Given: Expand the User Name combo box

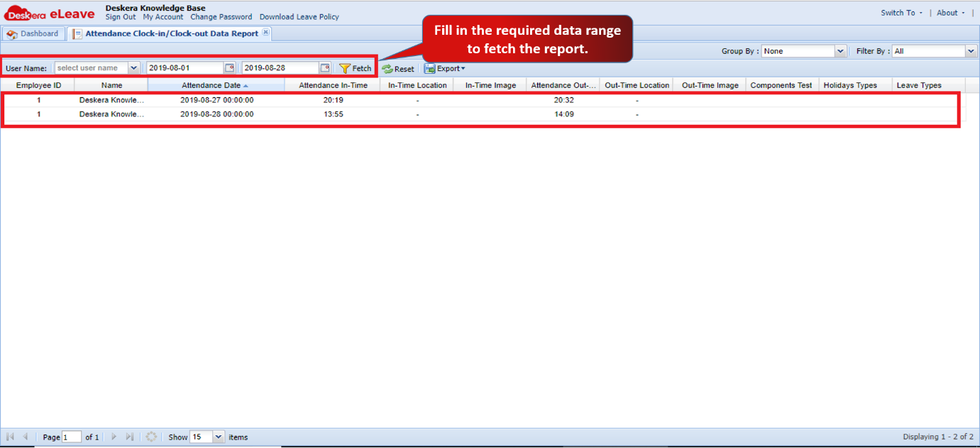Looking at the screenshot, I should (133, 68).
